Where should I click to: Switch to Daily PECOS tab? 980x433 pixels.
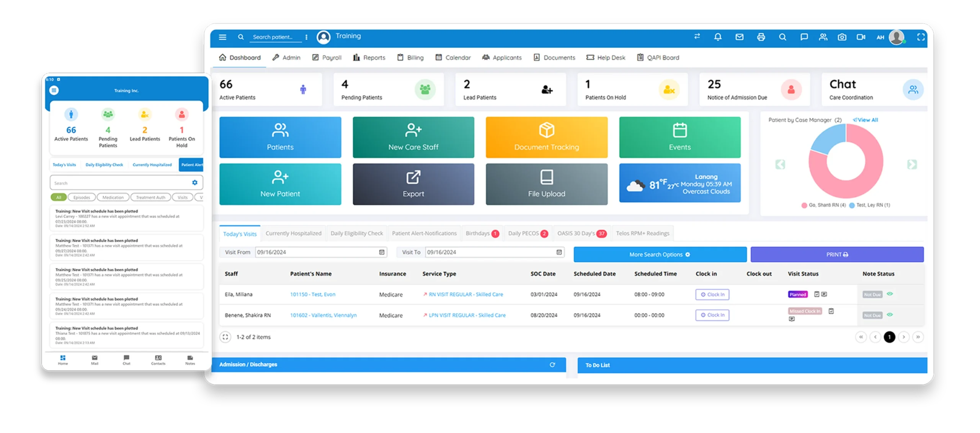528,233
